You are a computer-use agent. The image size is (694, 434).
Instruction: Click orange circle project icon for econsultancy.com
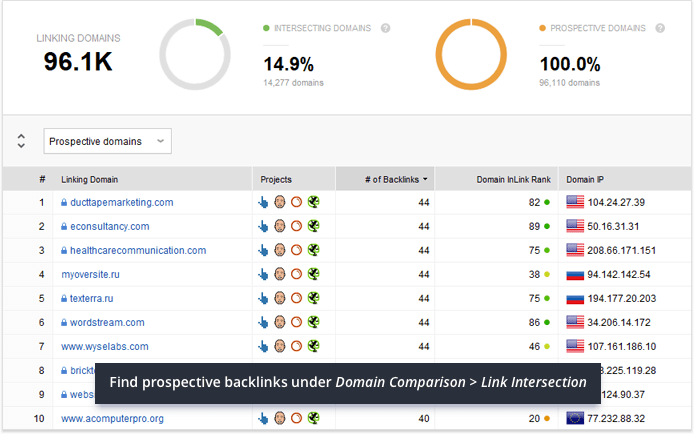pos(297,226)
